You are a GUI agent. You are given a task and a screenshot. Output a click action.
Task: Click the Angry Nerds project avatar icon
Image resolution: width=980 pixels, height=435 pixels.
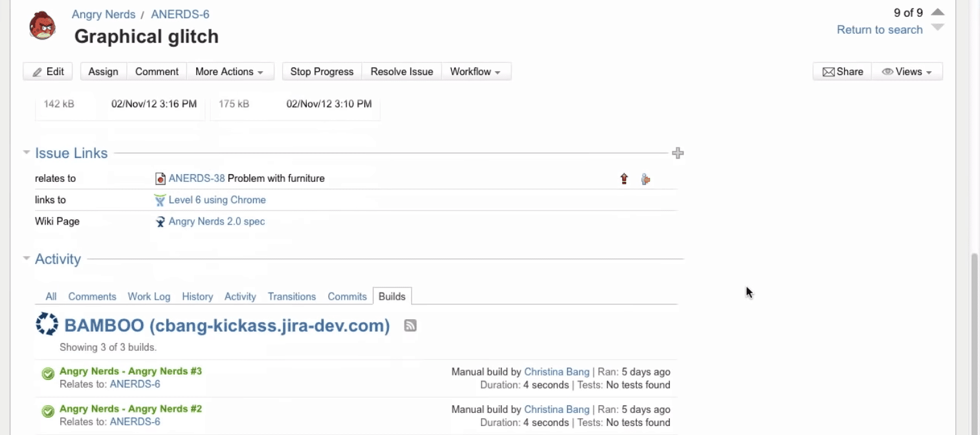pos(43,26)
